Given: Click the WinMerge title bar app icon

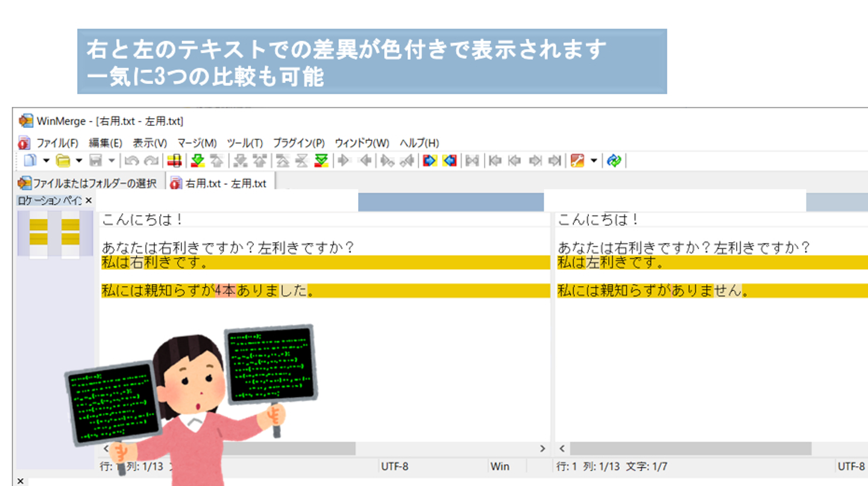Looking at the screenshot, I should click(x=26, y=121).
